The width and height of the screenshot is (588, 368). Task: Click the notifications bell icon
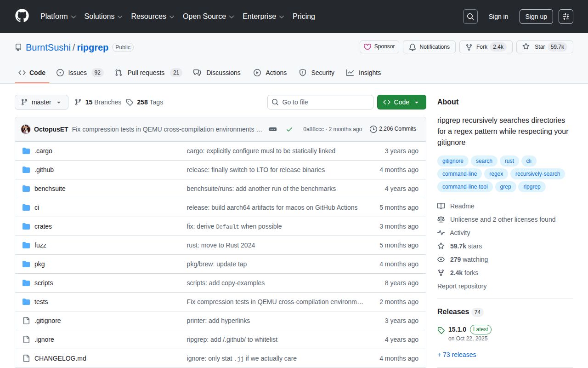coord(412,46)
